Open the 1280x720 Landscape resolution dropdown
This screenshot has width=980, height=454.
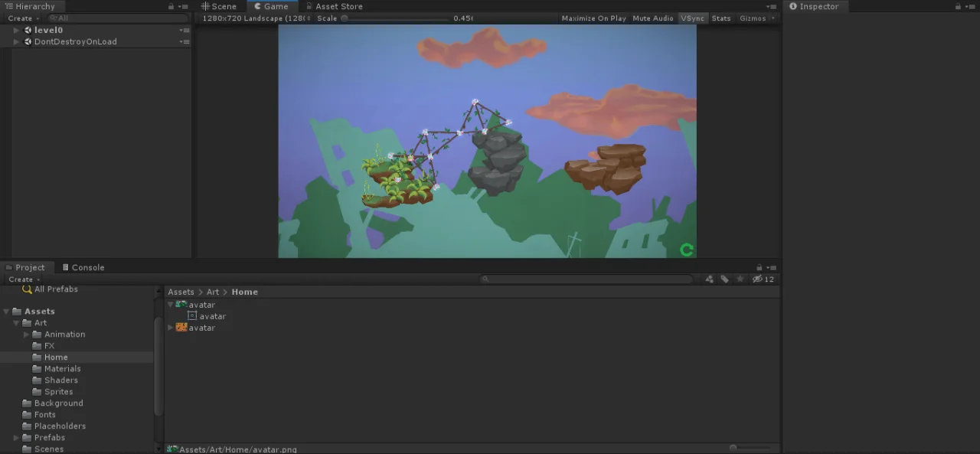click(254, 18)
